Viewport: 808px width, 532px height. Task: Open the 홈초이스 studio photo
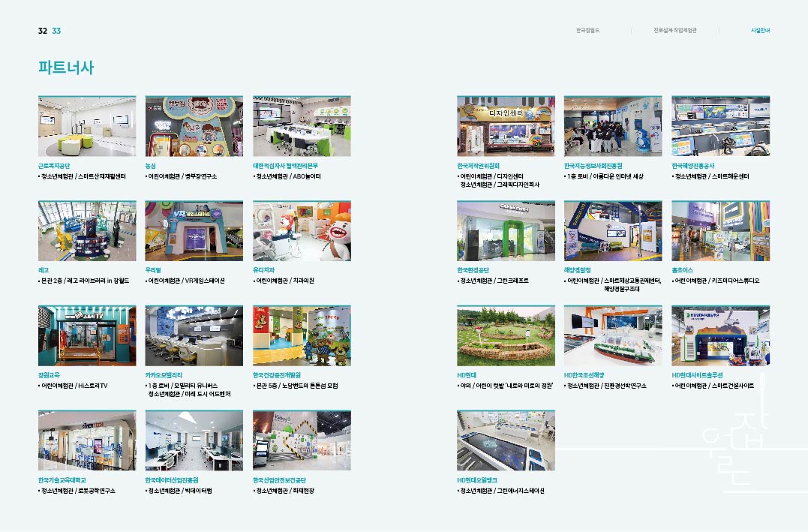point(721,231)
